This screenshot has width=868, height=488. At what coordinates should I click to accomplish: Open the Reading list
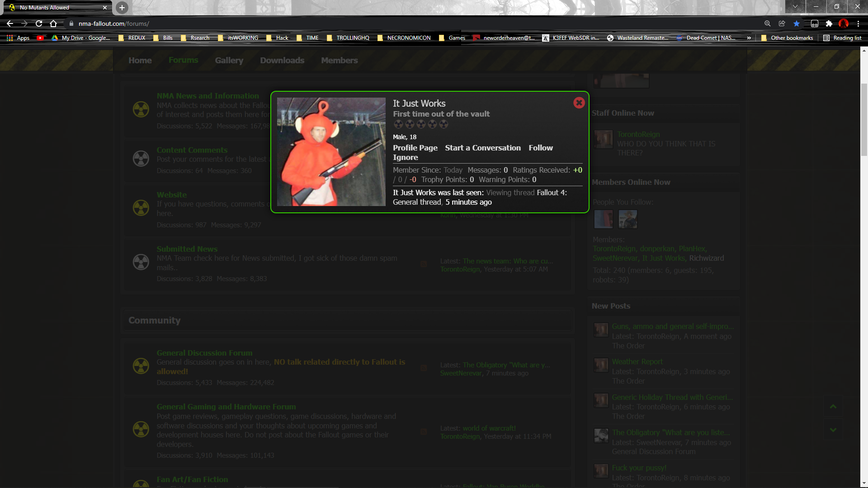pos(842,38)
